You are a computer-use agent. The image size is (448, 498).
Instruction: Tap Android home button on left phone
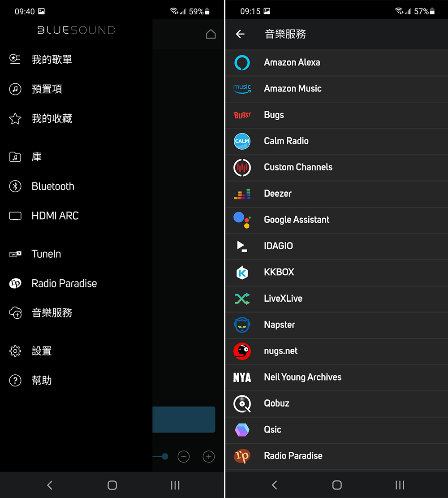[112, 485]
